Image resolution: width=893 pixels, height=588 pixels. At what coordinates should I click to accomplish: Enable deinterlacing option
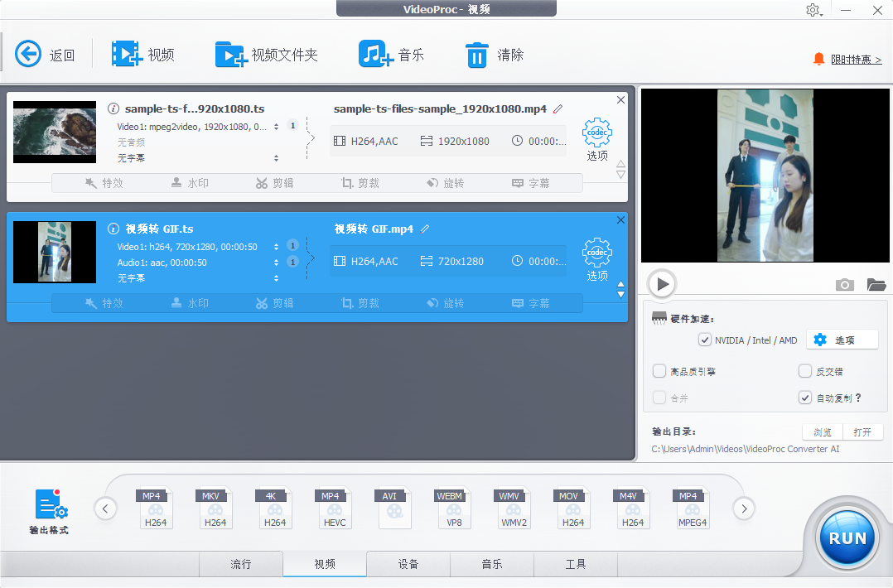tap(804, 371)
